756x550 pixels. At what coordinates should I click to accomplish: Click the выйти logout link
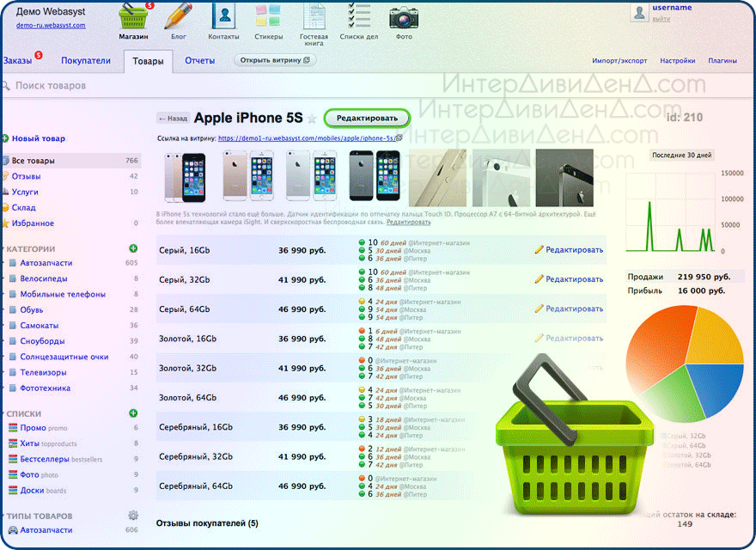(661, 19)
